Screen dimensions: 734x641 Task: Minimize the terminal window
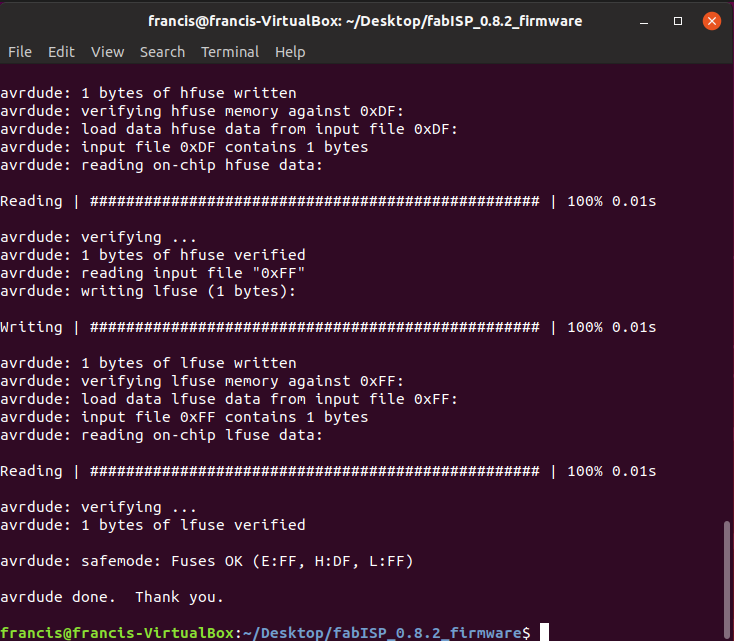[644, 21]
